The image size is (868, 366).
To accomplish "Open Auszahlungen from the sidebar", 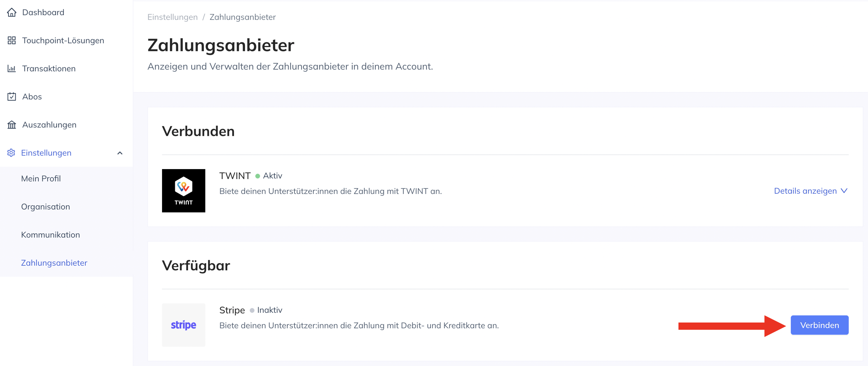I will [49, 125].
